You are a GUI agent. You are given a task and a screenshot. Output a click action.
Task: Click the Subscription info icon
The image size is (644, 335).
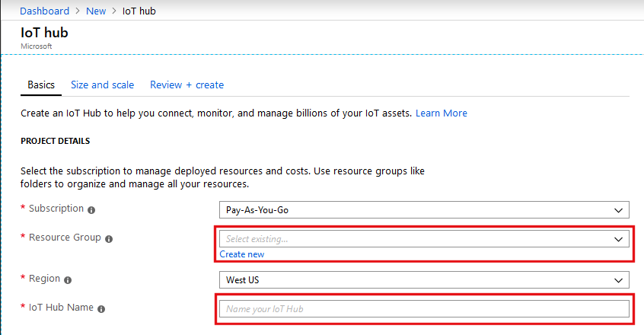(x=91, y=209)
